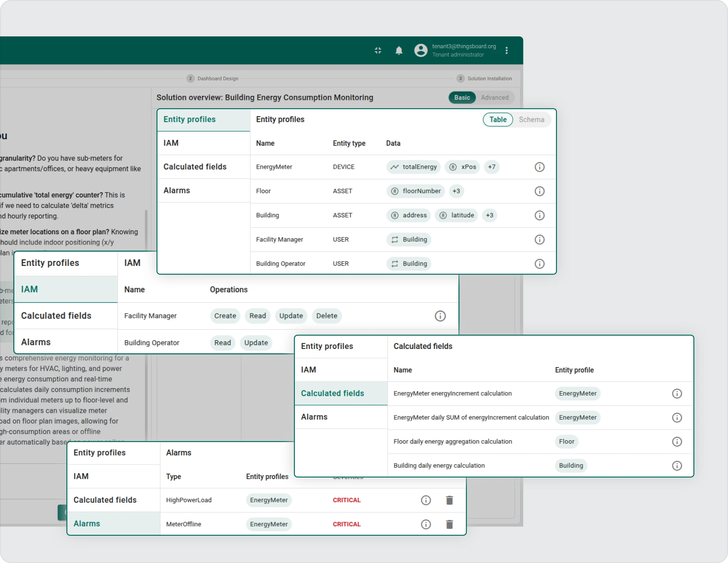The height and width of the screenshot is (563, 728).
Task: Open the Calculated fields tab in the top panel
Action: coord(195,167)
